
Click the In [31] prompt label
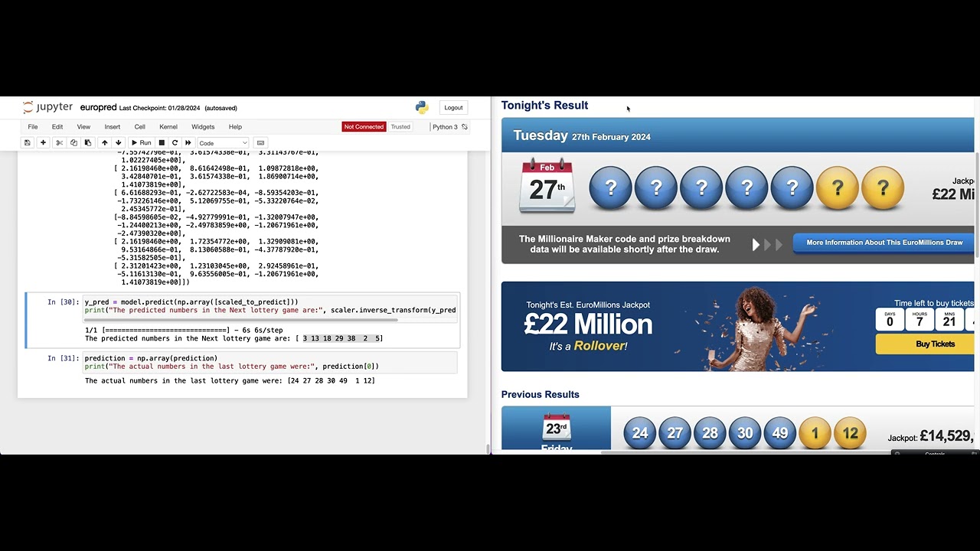63,358
